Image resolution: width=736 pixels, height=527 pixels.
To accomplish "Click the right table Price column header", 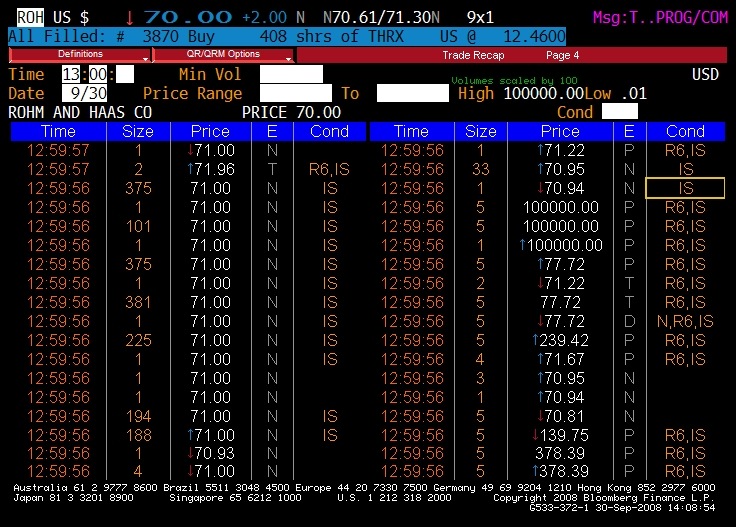I will [560, 131].
